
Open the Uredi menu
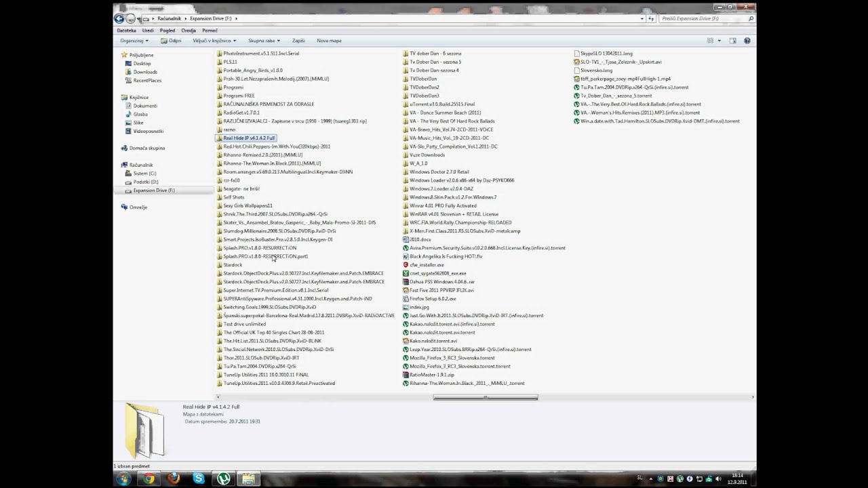coord(148,30)
